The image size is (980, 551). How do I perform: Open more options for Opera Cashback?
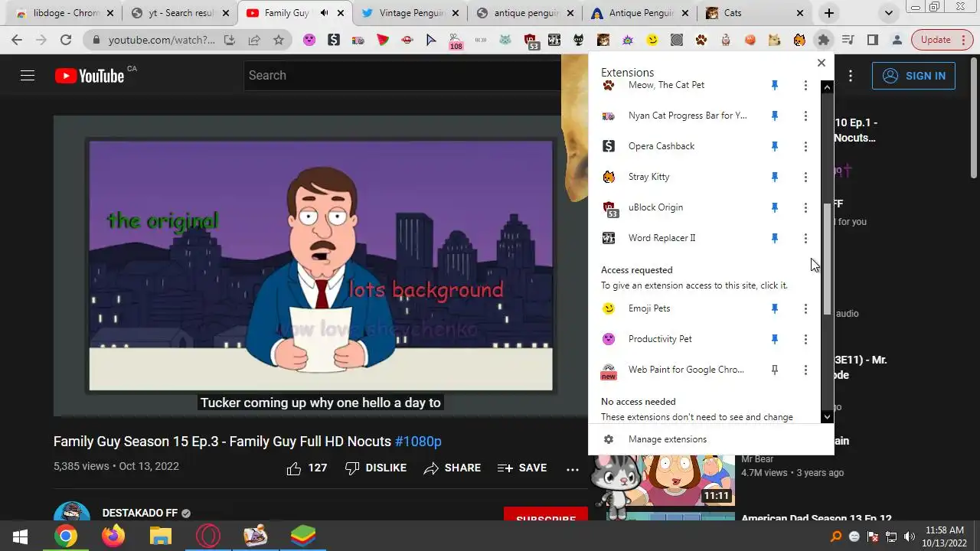[x=805, y=146]
